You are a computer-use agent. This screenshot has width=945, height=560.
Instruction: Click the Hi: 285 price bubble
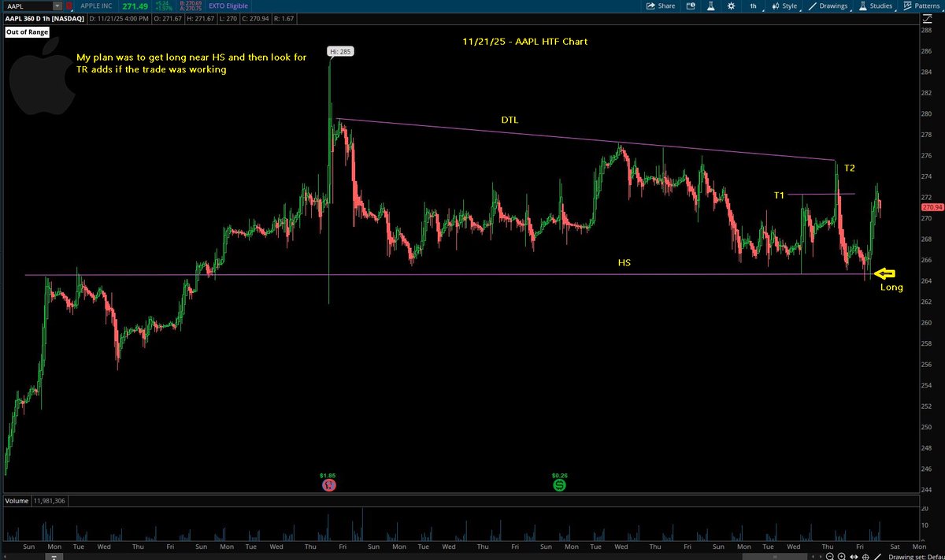(x=342, y=52)
